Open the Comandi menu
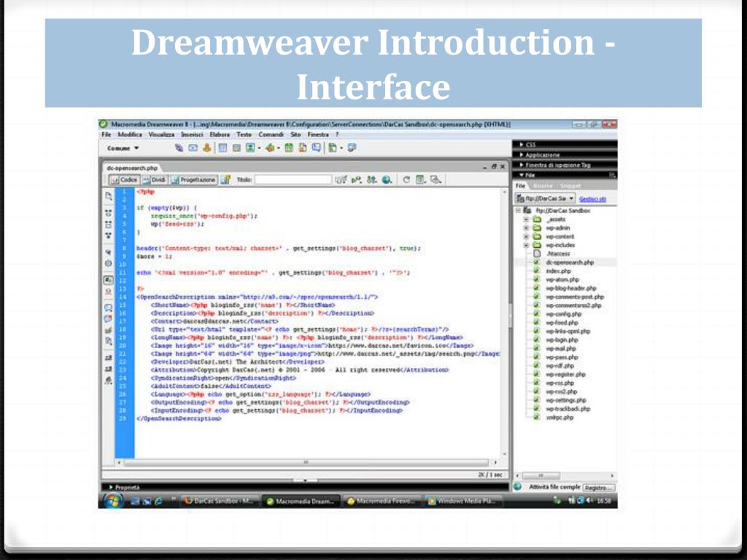Screen dimensions: 747x560 point(271,135)
